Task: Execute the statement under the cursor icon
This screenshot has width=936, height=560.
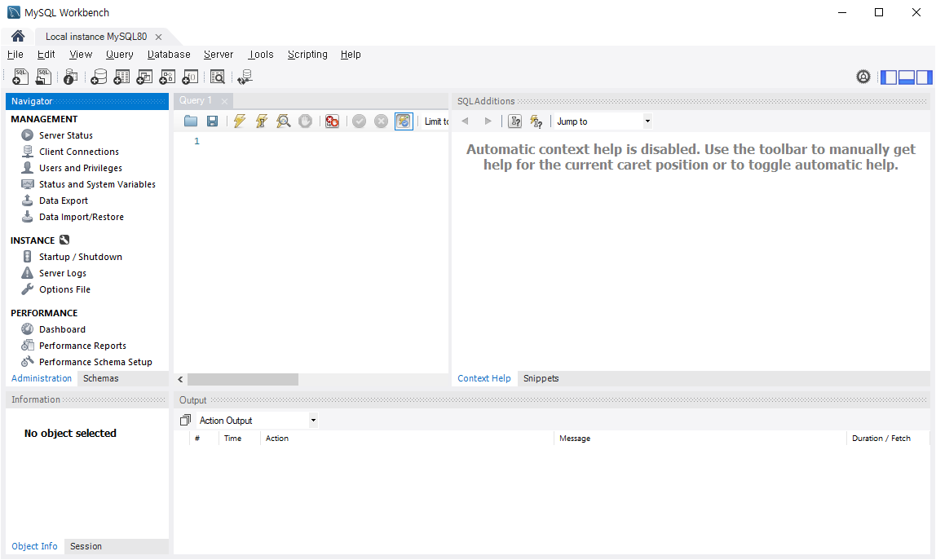Action: pos(262,121)
